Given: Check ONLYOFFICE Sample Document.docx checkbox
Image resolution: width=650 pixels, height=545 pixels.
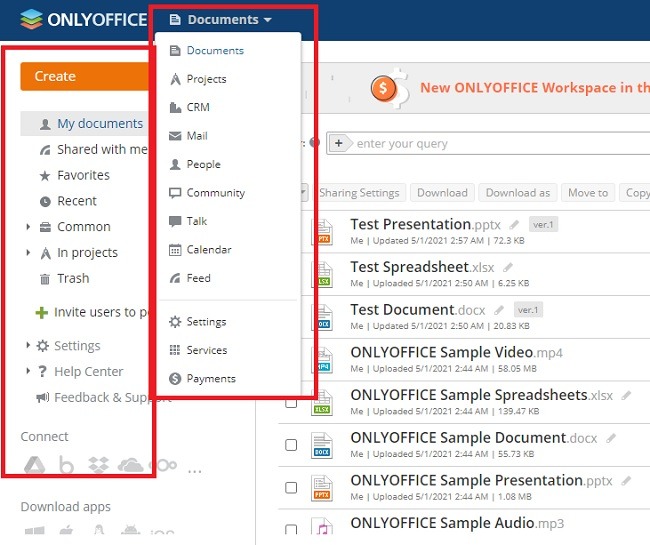Looking at the screenshot, I should [x=291, y=445].
